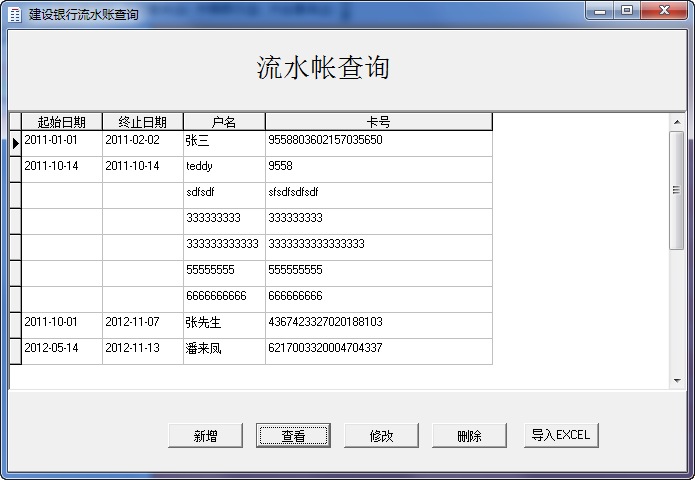The width and height of the screenshot is (695, 480).
Task: Click name cell 333333333
Action: [224, 221]
